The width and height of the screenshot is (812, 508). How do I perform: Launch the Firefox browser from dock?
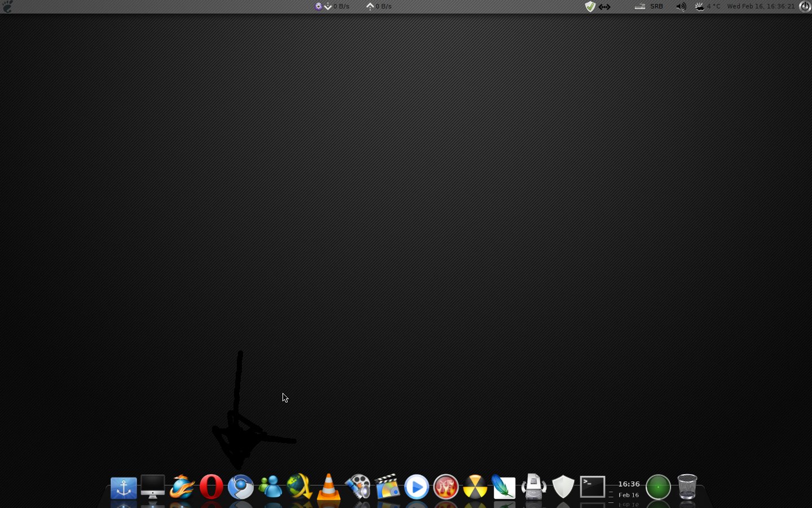coord(182,487)
